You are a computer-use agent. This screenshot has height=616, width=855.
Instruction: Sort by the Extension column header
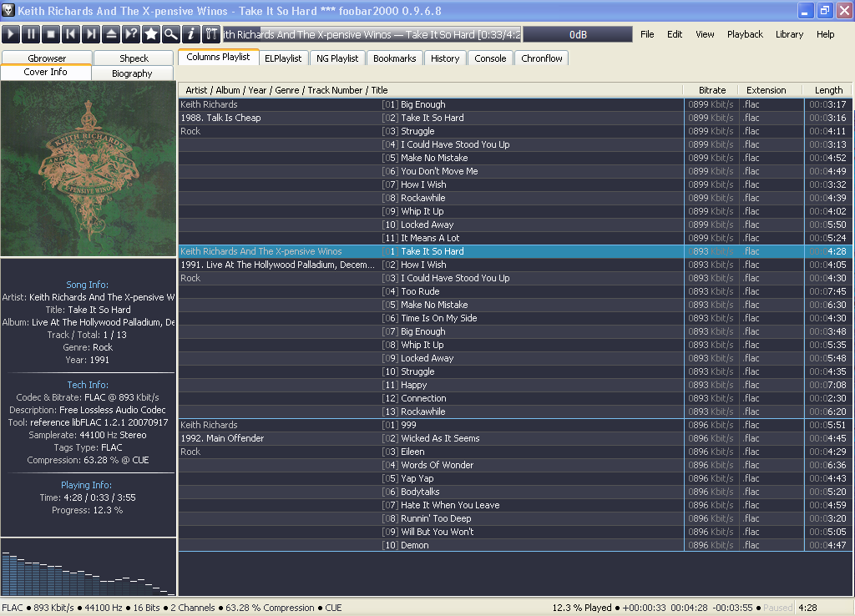click(x=771, y=90)
